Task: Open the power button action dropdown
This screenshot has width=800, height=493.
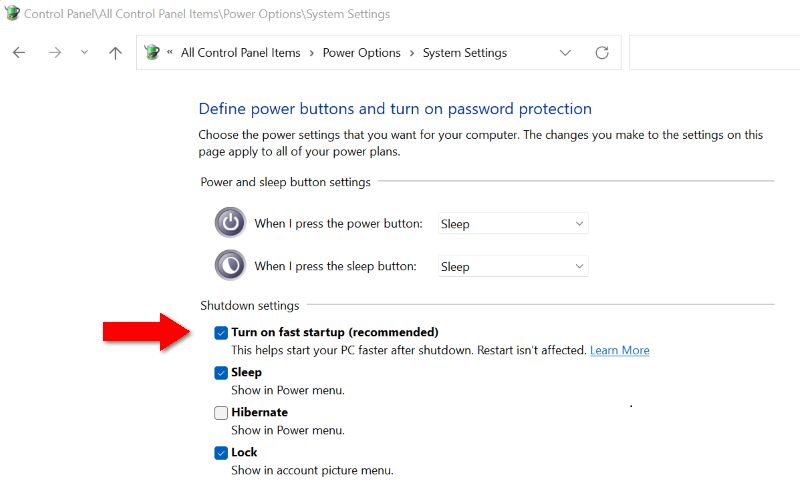Action: pyautogui.click(x=513, y=224)
